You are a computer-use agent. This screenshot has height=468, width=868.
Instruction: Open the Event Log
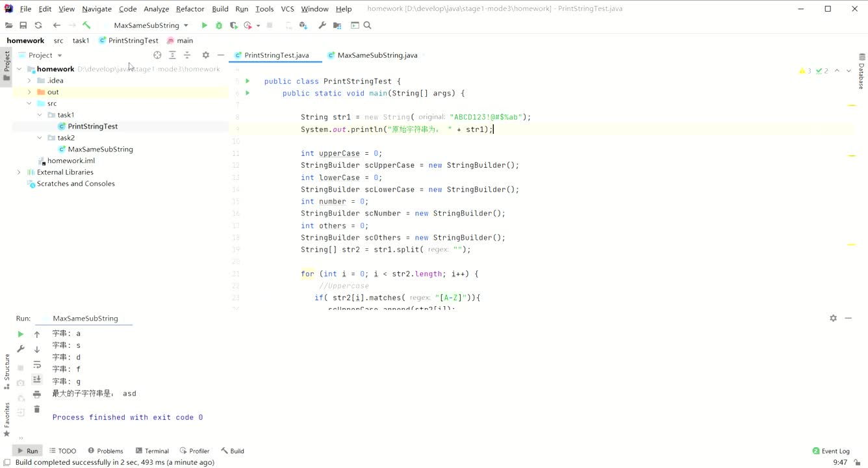pyautogui.click(x=831, y=451)
